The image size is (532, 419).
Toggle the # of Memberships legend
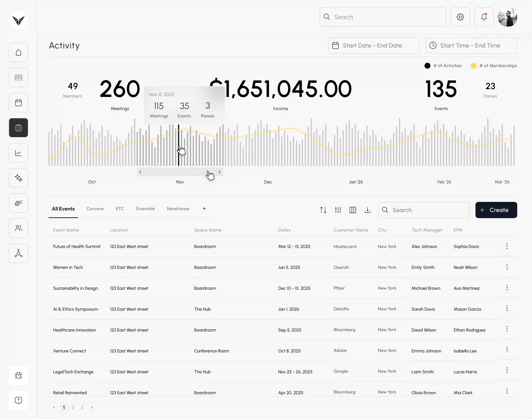click(x=494, y=66)
